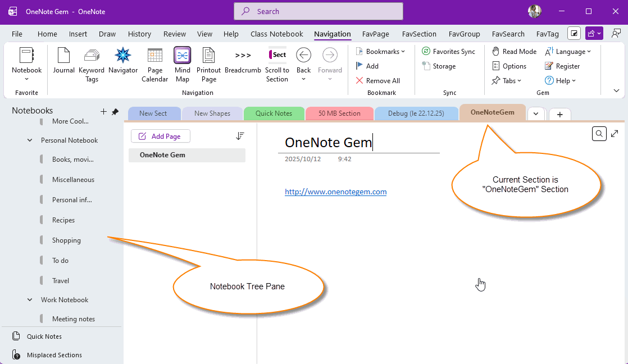
Task: Open Misplaced Sections
Action: click(x=47, y=355)
